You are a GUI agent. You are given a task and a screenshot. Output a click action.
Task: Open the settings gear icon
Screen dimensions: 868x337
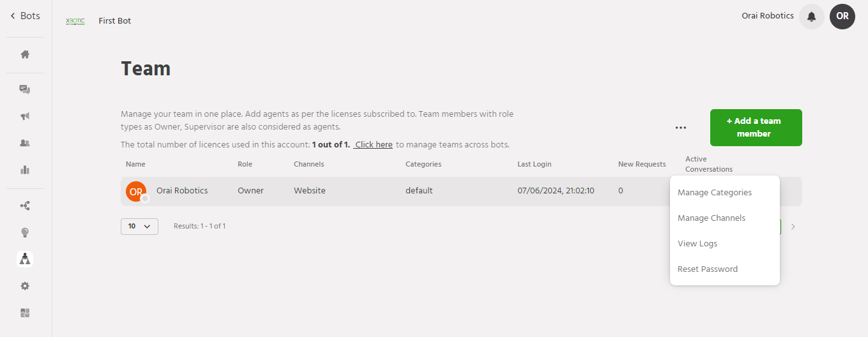(25, 286)
